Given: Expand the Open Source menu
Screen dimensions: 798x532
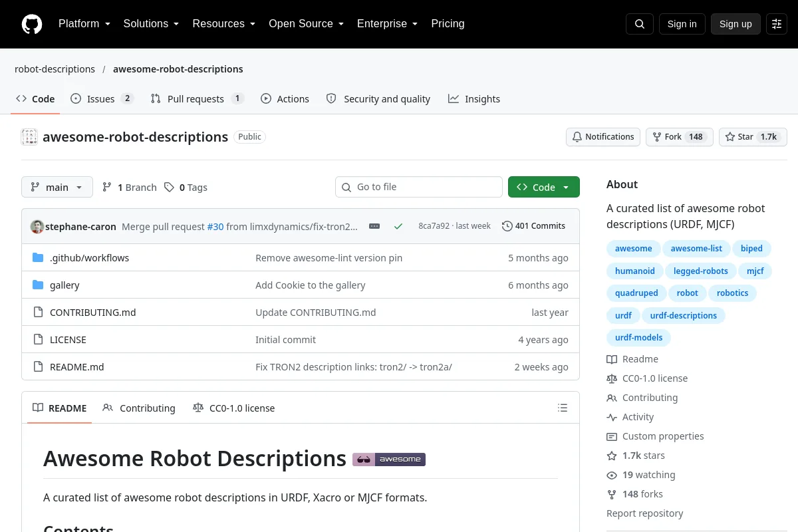Looking at the screenshot, I should (307, 24).
